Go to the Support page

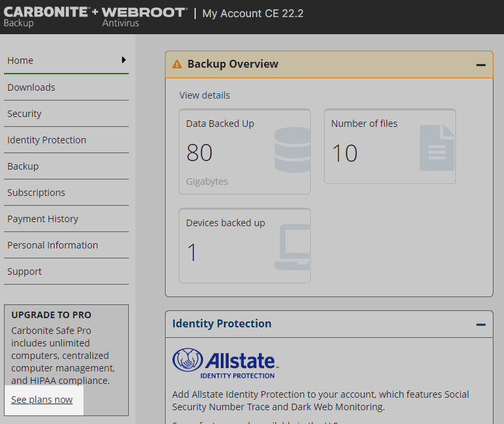tap(24, 271)
